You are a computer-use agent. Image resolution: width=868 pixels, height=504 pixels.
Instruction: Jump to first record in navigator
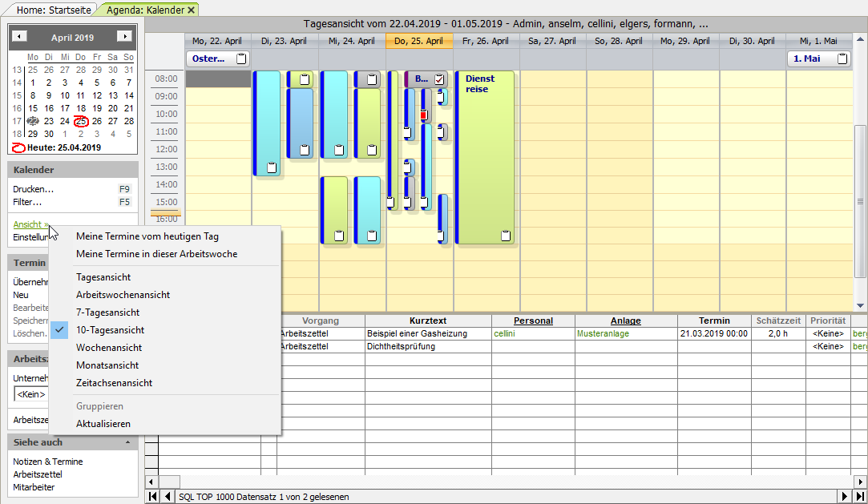point(153,497)
